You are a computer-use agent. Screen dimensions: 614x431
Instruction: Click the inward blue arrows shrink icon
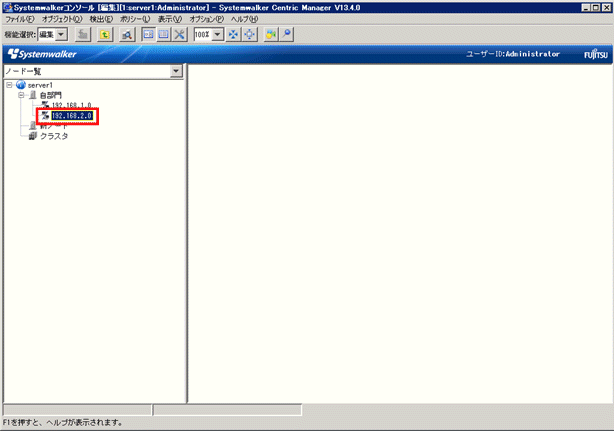click(233, 34)
